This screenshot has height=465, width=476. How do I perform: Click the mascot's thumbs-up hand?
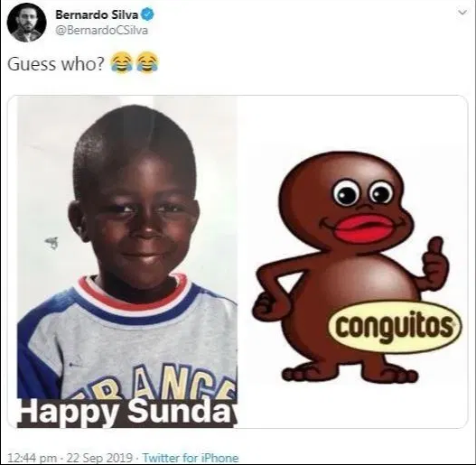(x=434, y=264)
